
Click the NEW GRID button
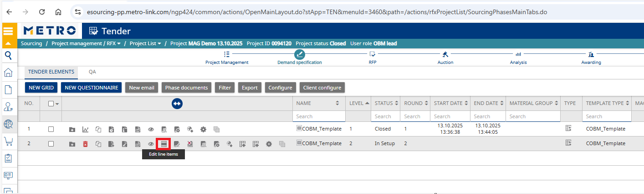pos(41,88)
